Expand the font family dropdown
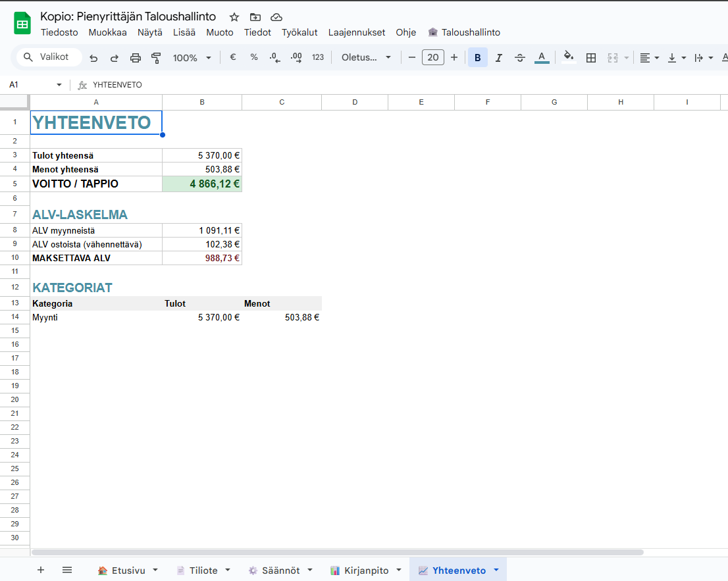728x581 pixels. pos(366,58)
